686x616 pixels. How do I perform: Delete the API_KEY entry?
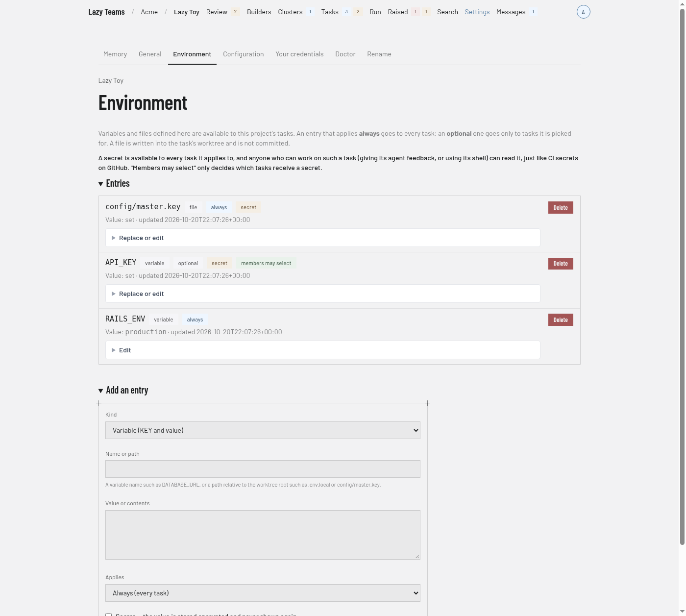[x=561, y=263]
